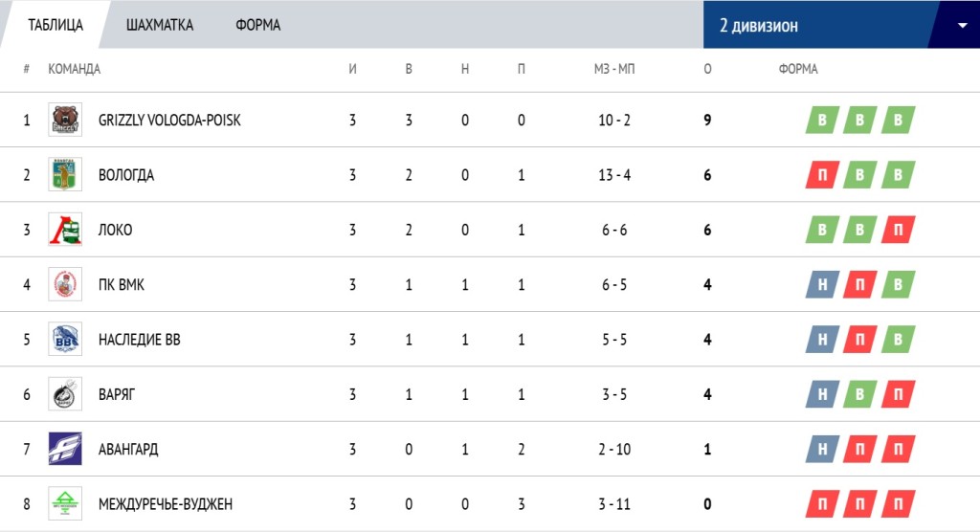980x532 pixels.
Task: Click the Авангард team logo
Action: (x=65, y=449)
